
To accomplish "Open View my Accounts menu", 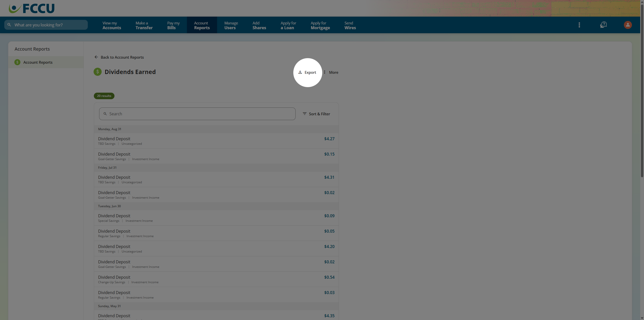I will point(112,25).
